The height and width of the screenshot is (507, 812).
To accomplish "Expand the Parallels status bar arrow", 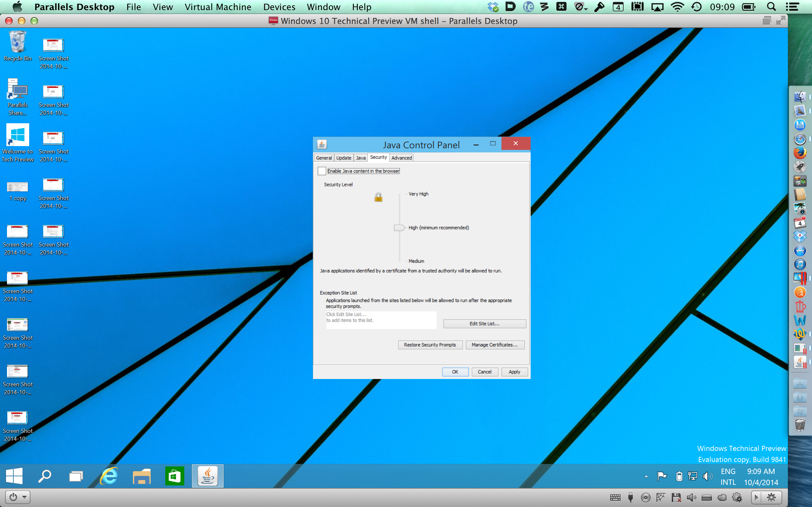I will (756, 497).
